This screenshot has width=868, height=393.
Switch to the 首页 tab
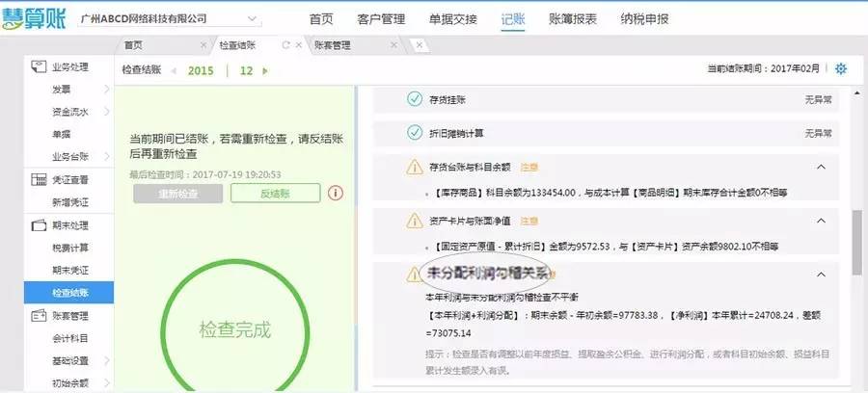tap(133, 45)
